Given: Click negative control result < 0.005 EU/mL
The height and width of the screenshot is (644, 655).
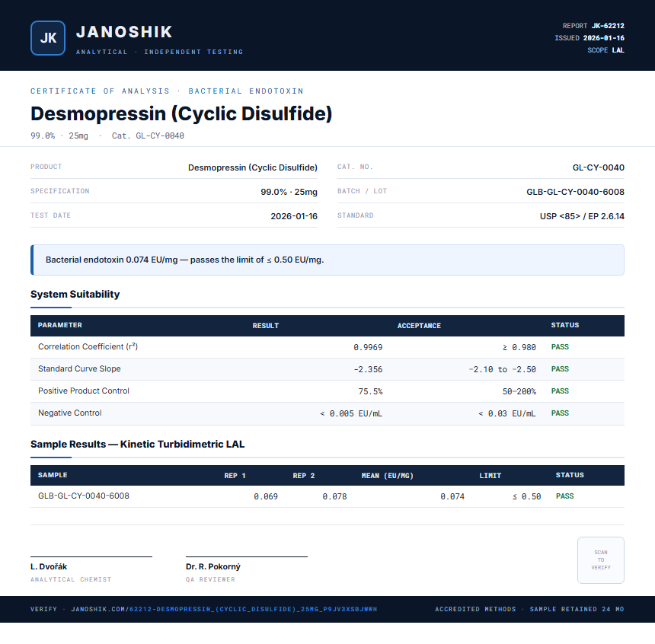Looking at the screenshot, I should [x=351, y=413].
